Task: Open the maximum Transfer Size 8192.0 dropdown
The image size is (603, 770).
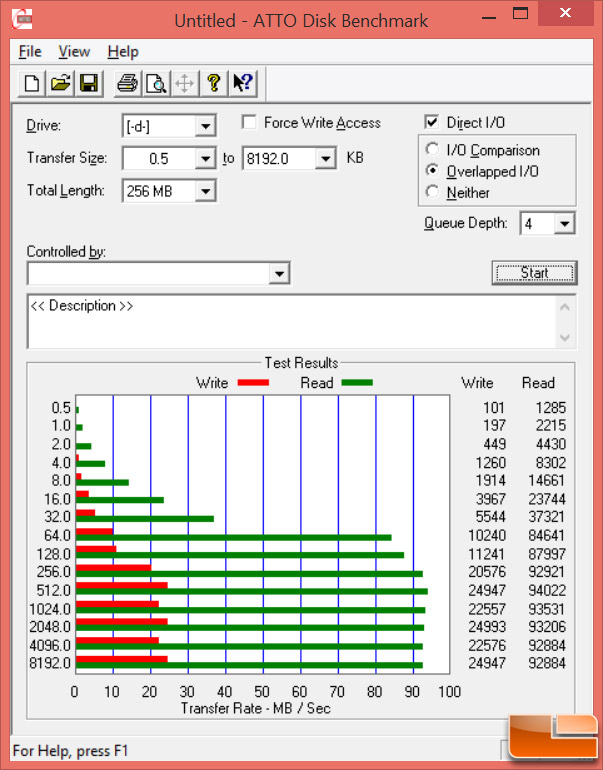Action: (326, 159)
